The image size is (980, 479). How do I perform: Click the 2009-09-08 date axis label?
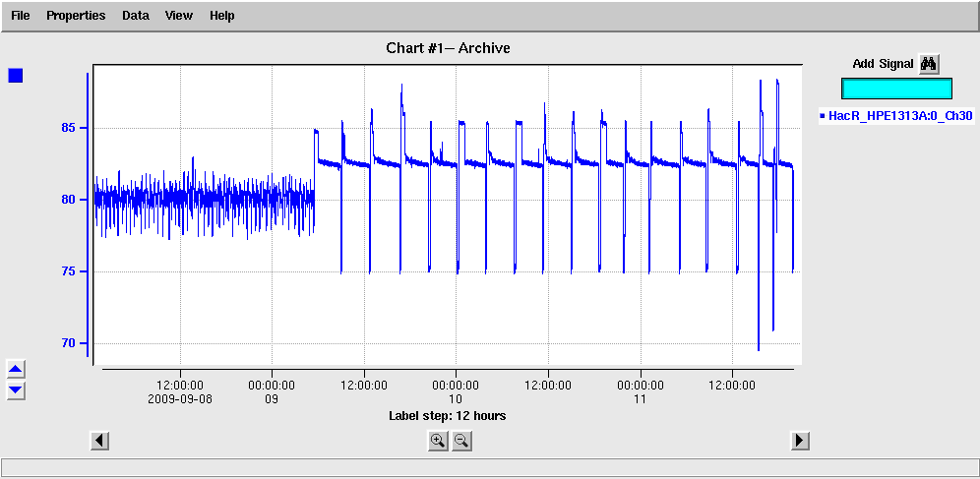180,399
